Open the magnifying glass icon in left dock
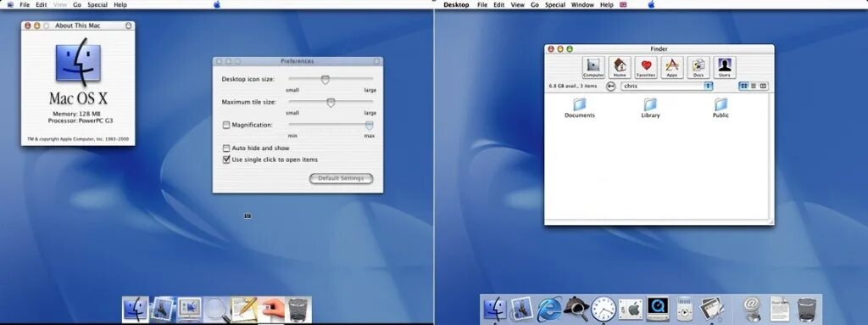 (x=216, y=310)
